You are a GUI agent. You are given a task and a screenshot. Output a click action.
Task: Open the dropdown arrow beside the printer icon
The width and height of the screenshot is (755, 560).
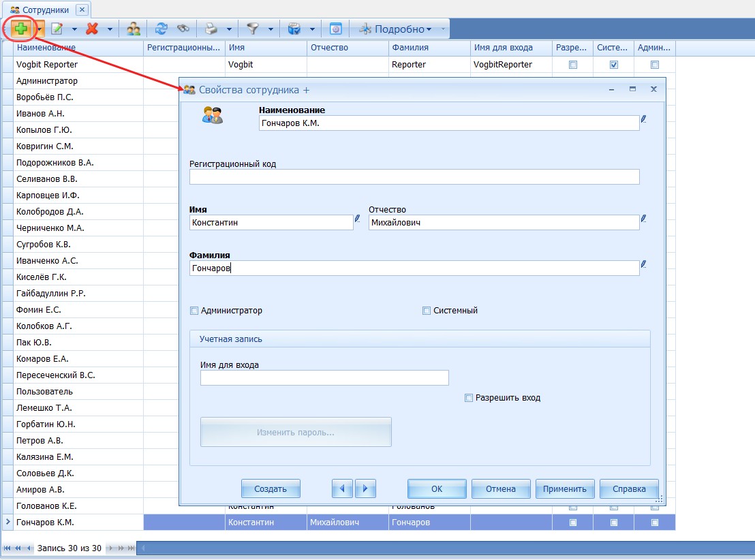point(229,29)
